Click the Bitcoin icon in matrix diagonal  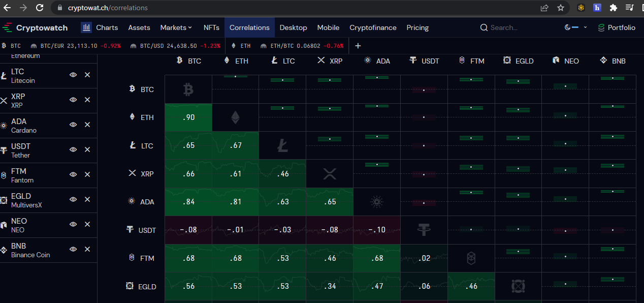(x=188, y=89)
